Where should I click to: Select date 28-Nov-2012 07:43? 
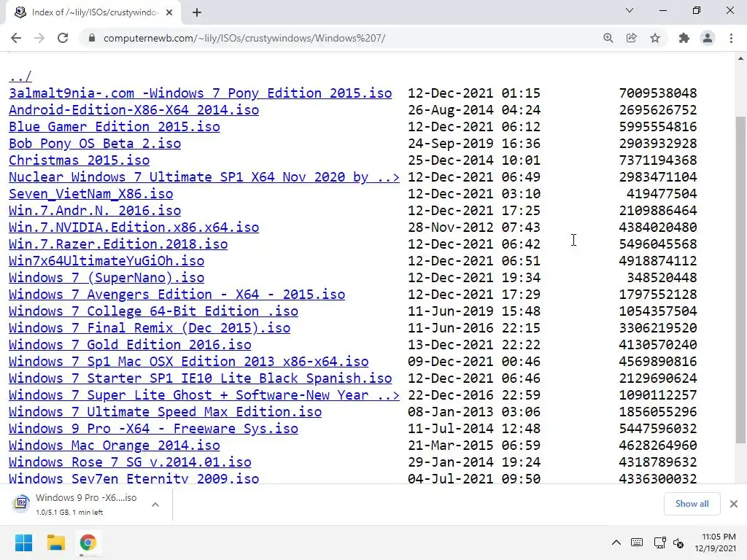click(x=474, y=227)
